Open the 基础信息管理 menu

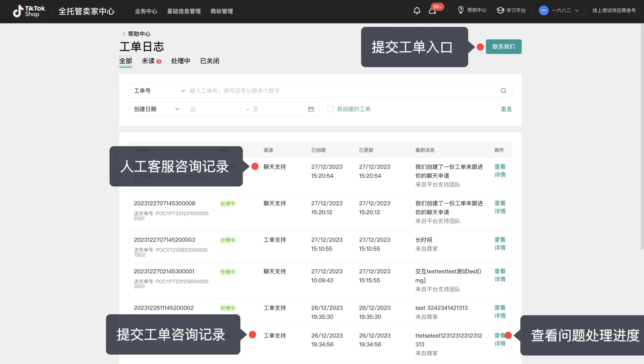184,11
